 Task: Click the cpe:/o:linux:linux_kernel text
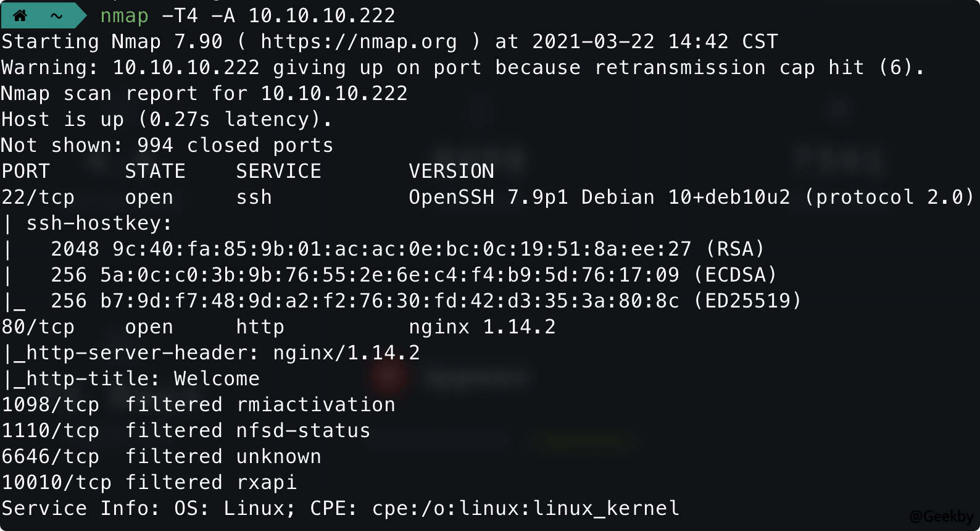[525, 508]
